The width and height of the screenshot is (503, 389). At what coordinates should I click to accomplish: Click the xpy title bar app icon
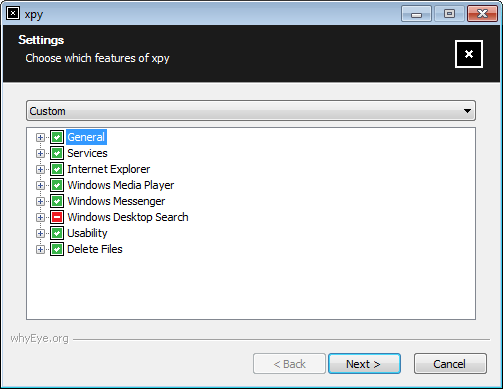pos(13,14)
